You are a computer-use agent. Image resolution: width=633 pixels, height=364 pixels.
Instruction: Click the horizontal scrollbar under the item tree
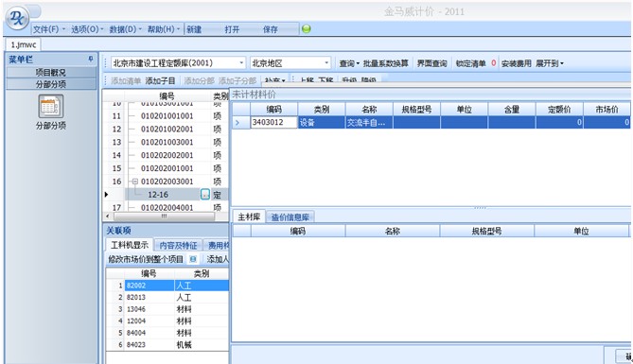(x=165, y=217)
